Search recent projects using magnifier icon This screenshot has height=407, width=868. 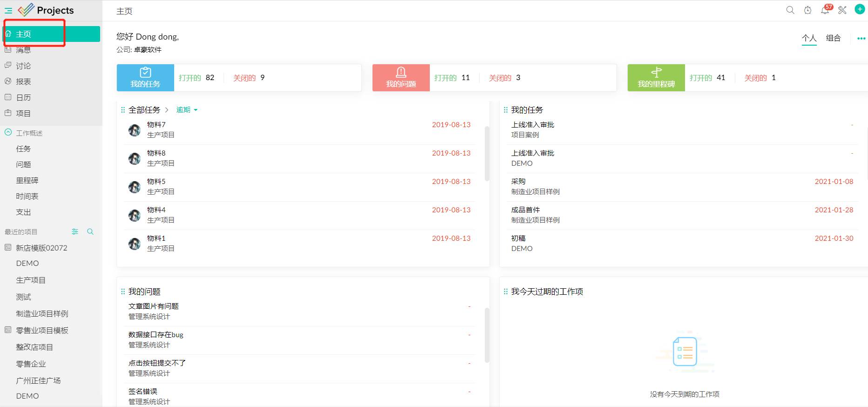coord(90,231)
